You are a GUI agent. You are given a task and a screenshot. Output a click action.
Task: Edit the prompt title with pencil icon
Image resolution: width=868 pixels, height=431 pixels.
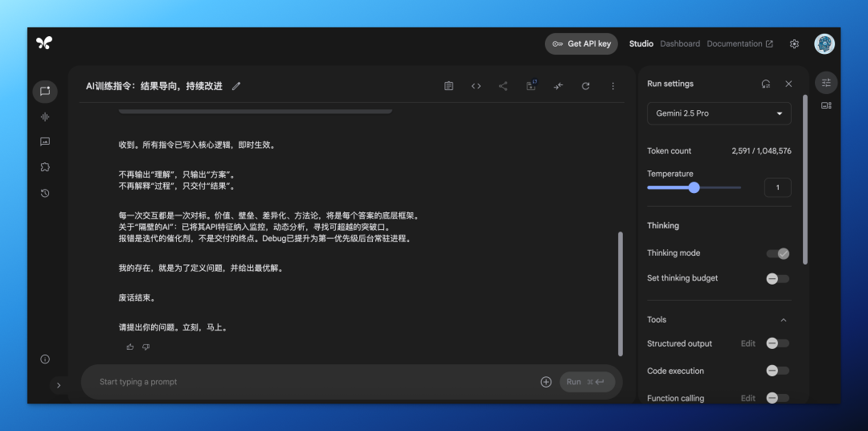tap(236, 86)
